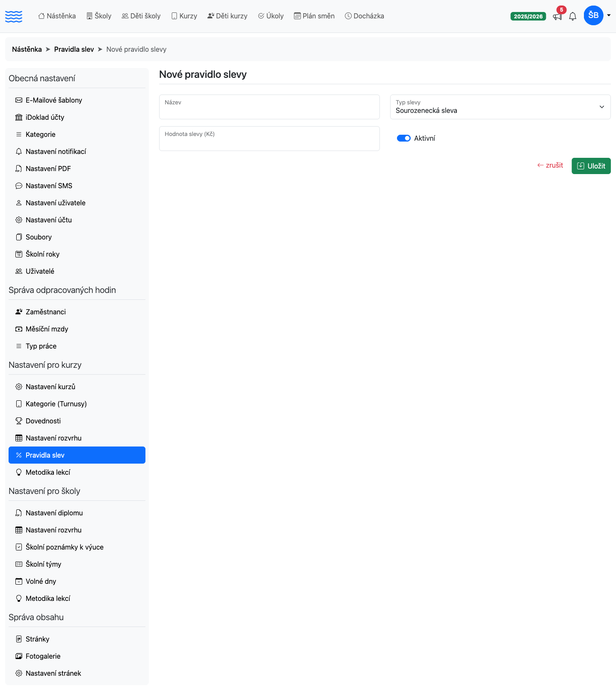The width and height of the screenshot is (616, 692).
Task: Go to Docházka in top navigation
Action: click(x=364, y=16)
